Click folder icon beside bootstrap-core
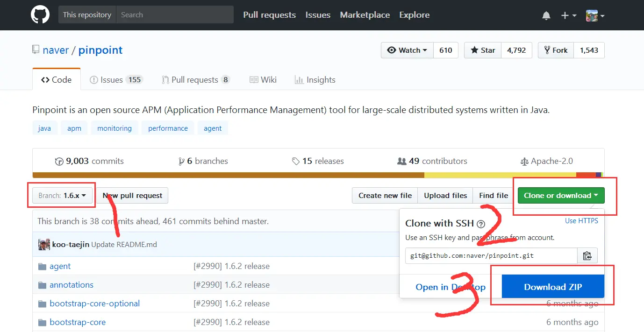The image size is (644, 332). pyautogui.click(x=42, y=323)
